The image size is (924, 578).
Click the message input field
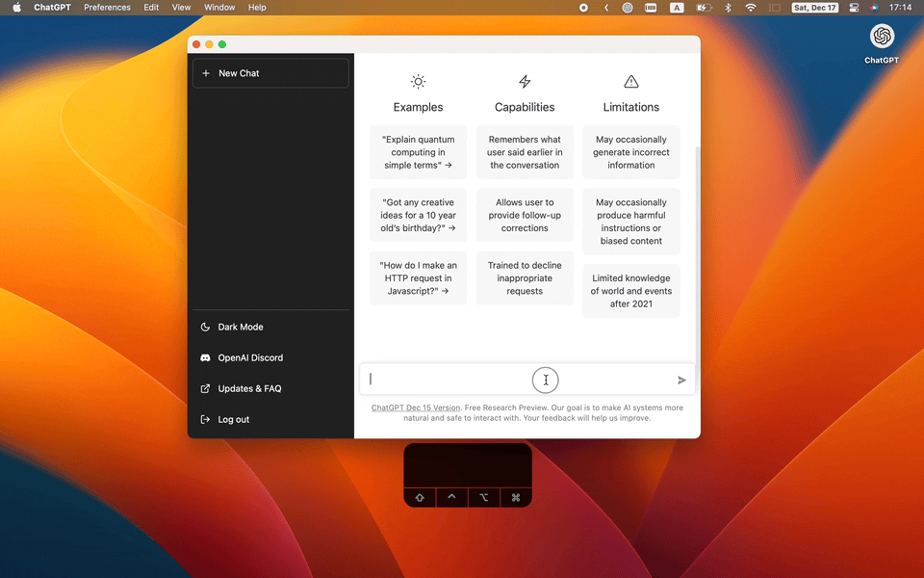[462, 379]
